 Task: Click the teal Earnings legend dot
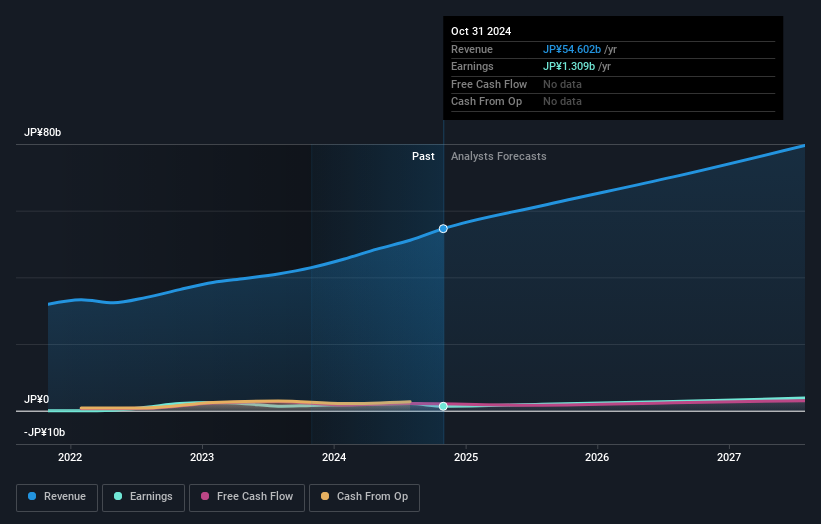pyautogui.click(x=118, y=496)
